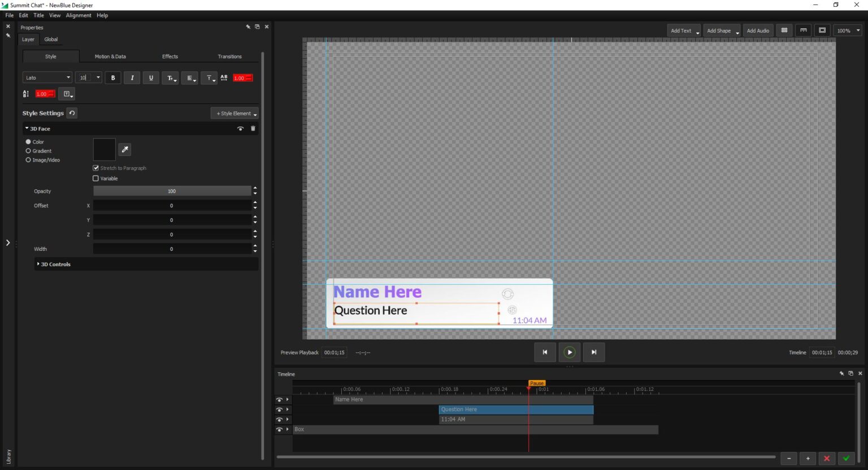
Task: Click the eyedropper color picker
Action: (125, 150)
